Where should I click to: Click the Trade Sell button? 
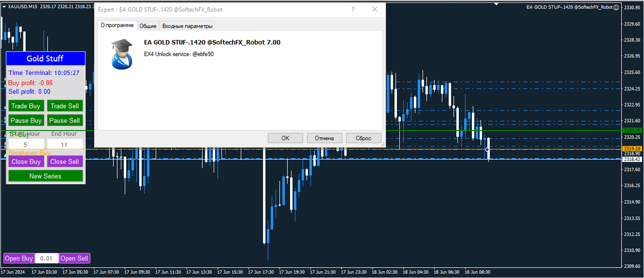point(65,106)
